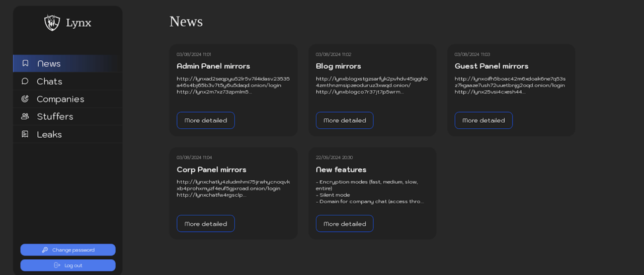Screen dimensions: 644x275
Task: Click the New features card title
Action: click(x=341, y=169)
